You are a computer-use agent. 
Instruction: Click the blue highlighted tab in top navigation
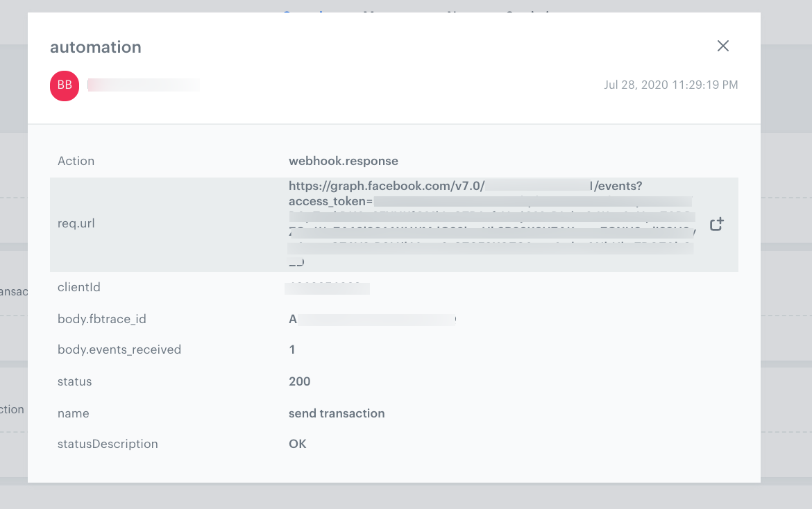[305, 14]
